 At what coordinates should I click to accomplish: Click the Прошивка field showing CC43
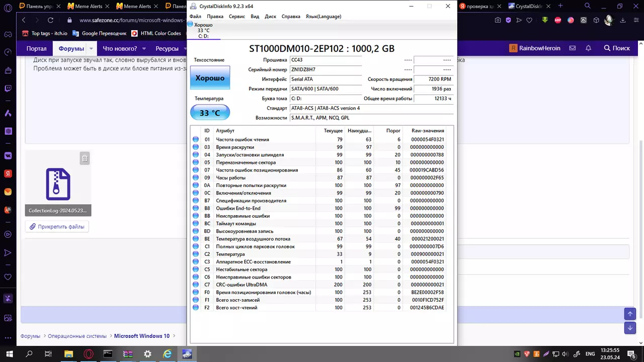click(326, 60)
